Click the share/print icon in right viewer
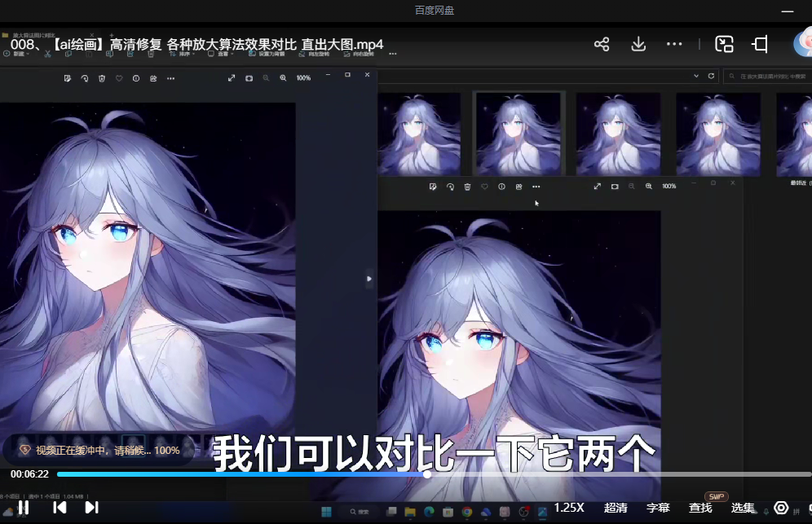 pyautogui.click(x=519, y=187)
